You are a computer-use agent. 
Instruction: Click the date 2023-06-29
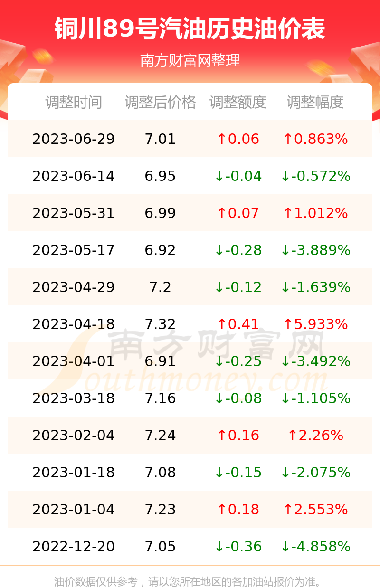pos(74,139)
